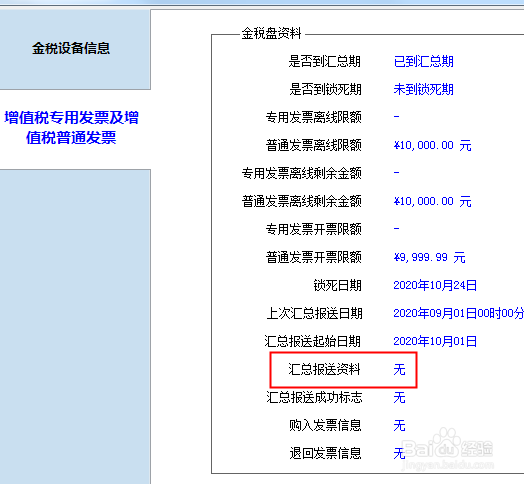
Task: Click the 普通发票离线限额 label
Action: coord(313,145)
